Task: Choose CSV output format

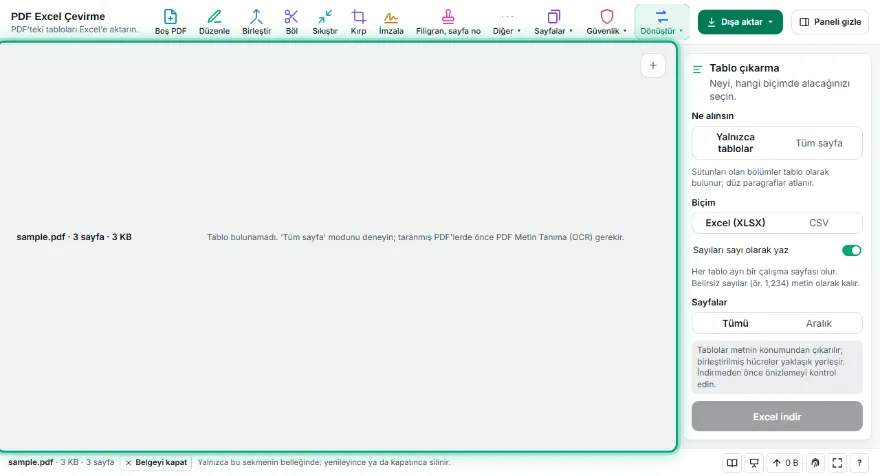Action: 819,223
